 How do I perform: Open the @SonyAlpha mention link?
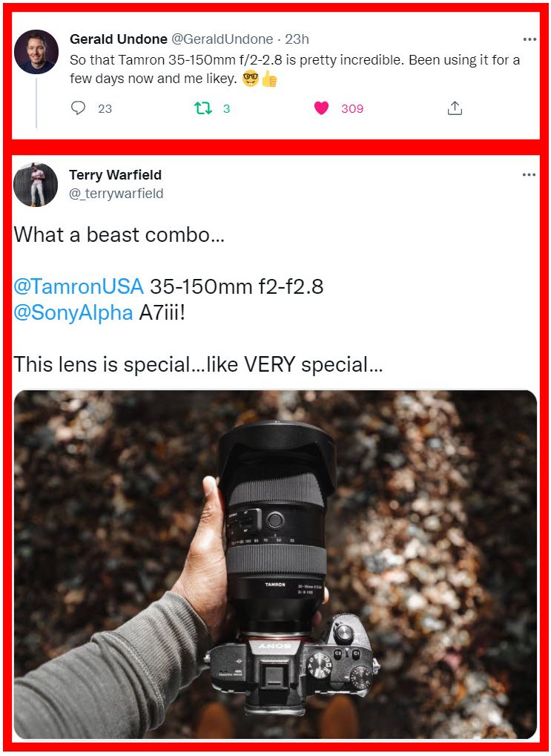pyautogui.click(x=73, y=313)
